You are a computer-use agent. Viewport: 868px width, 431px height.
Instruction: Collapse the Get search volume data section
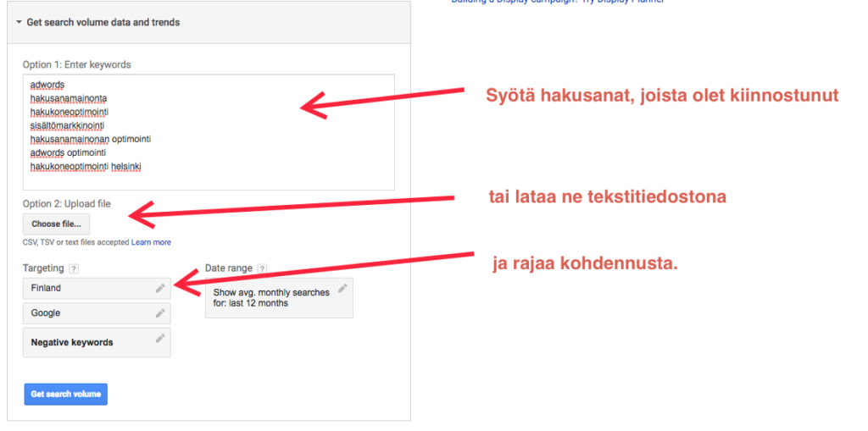(x=19, y=23)
